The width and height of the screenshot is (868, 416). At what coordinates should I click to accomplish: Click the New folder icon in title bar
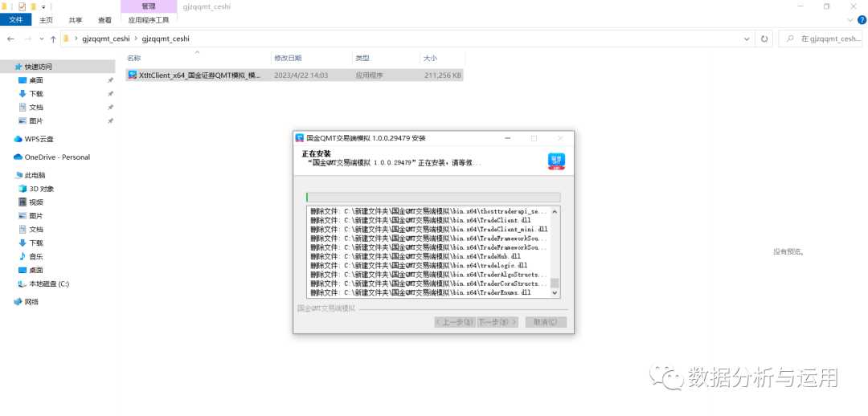pyautogui.click(x=33, y=6)
